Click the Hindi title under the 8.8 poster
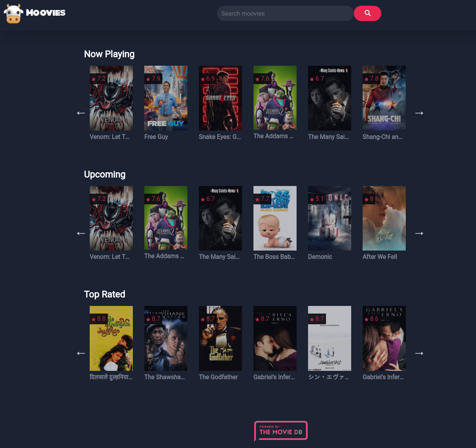 click(x=111, y=377)
